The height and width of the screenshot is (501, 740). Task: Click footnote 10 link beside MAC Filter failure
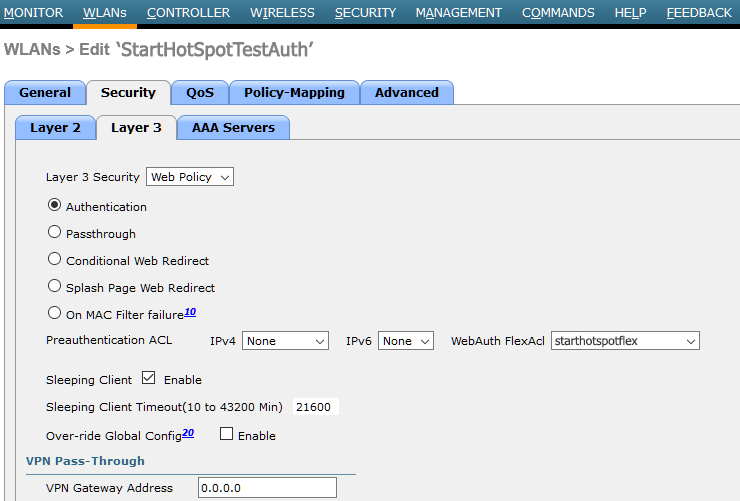(190, 312)
